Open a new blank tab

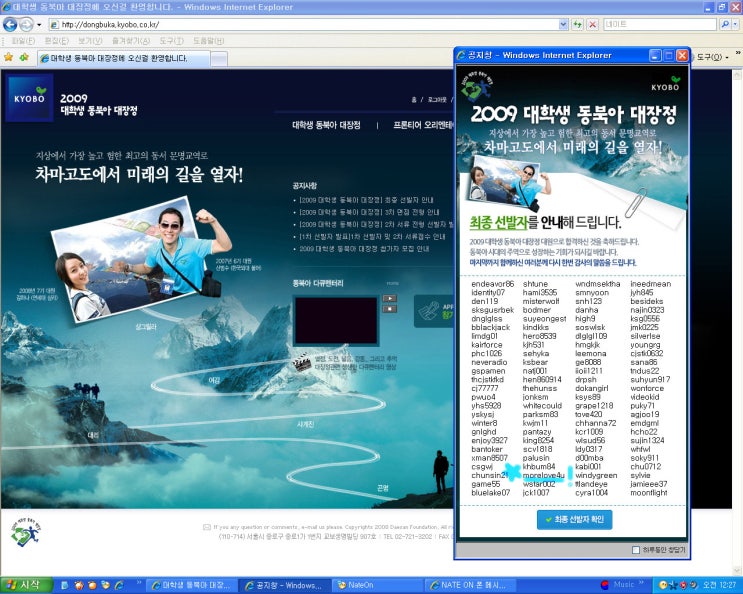pyautogui.click(x=218, y=59)
